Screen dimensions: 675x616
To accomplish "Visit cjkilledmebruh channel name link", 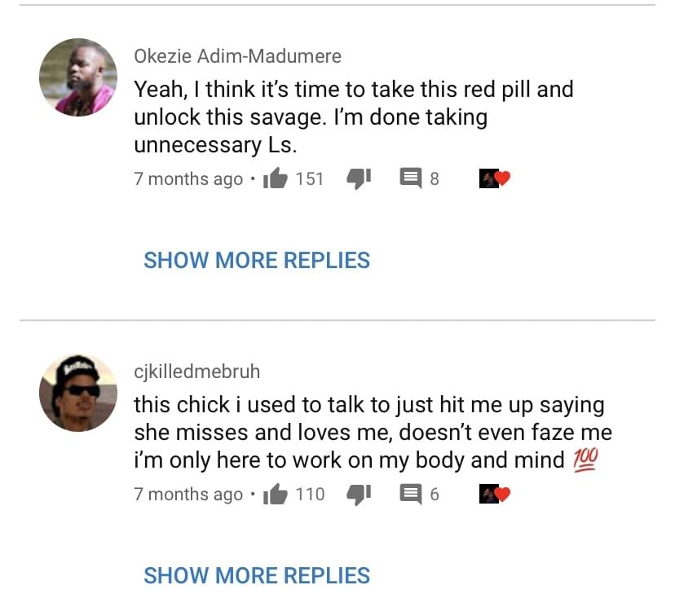I will 197,372.
